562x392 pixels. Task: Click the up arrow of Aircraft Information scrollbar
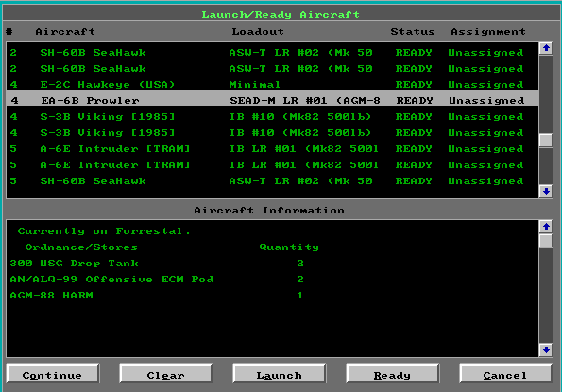pos(546,227)
